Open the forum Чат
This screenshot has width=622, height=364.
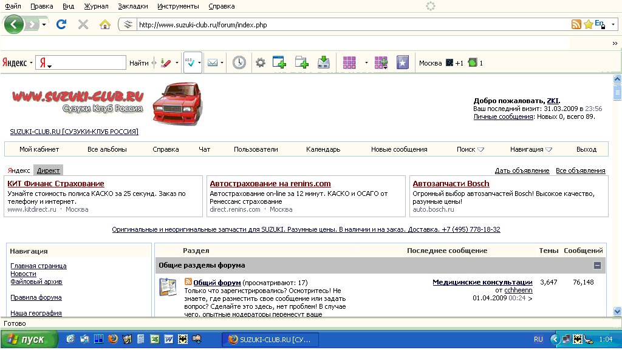(204, 149)
